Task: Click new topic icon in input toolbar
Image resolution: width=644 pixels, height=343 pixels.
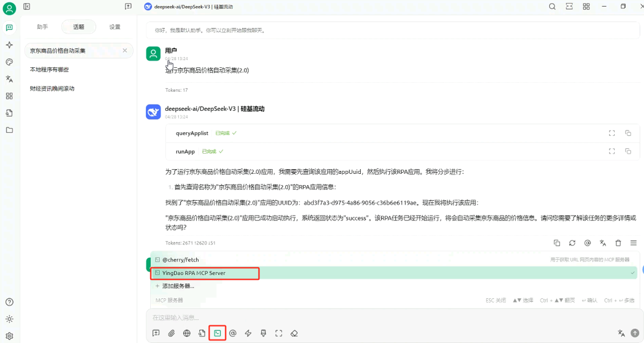Action: 156,333
